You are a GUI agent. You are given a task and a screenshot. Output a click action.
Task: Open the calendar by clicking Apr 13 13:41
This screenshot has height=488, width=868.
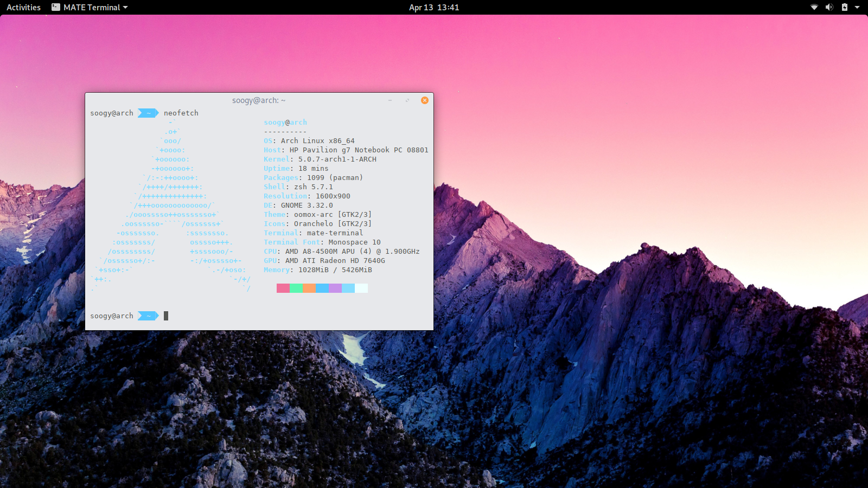(x=433, y=7)
